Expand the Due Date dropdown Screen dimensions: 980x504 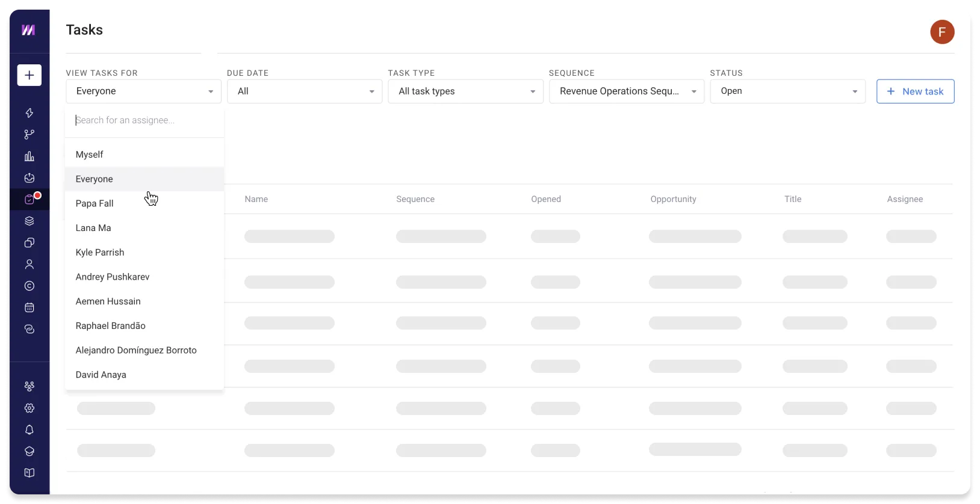(x=305, y=91)
